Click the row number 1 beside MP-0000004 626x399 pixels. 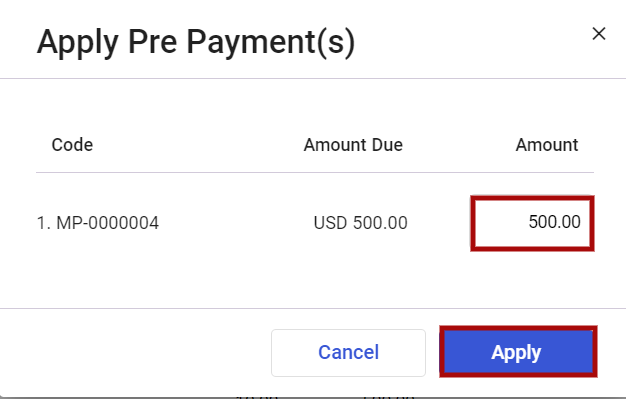(x=44, y=222)
